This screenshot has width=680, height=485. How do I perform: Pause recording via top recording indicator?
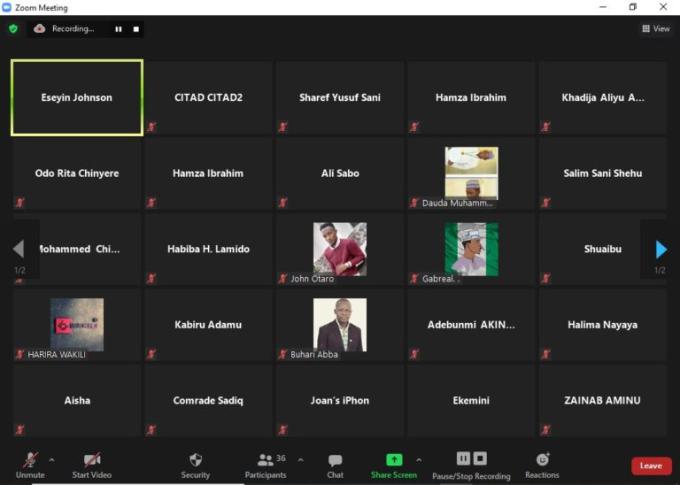click(x=118, y=29)
